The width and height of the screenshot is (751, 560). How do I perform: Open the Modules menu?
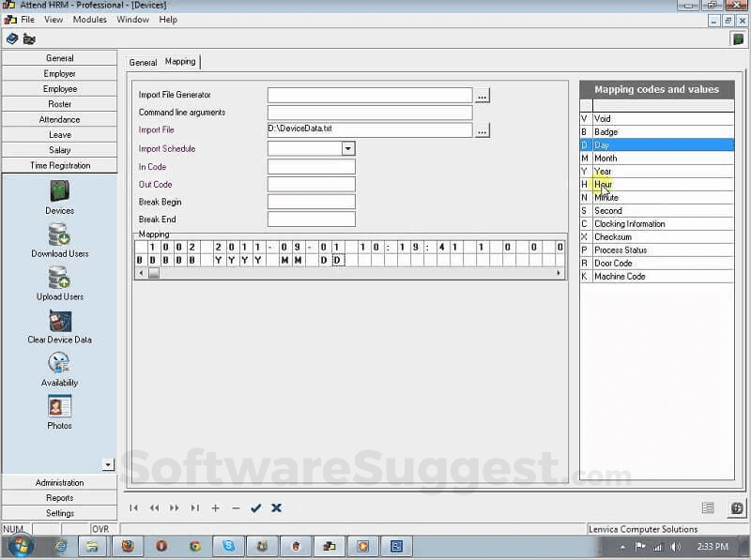[89, 19]
